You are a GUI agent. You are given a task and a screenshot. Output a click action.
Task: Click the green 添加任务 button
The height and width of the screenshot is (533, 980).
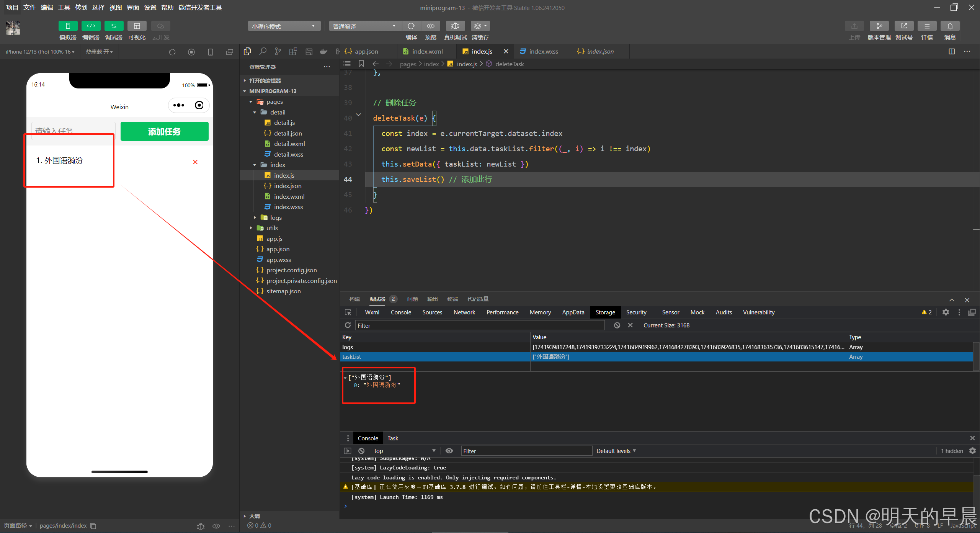point(164,131)
